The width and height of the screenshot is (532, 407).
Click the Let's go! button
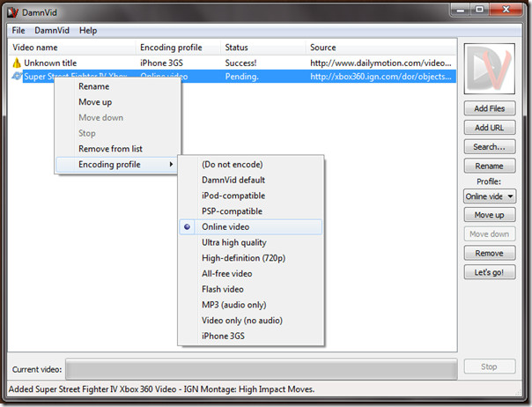coord(490,272)
